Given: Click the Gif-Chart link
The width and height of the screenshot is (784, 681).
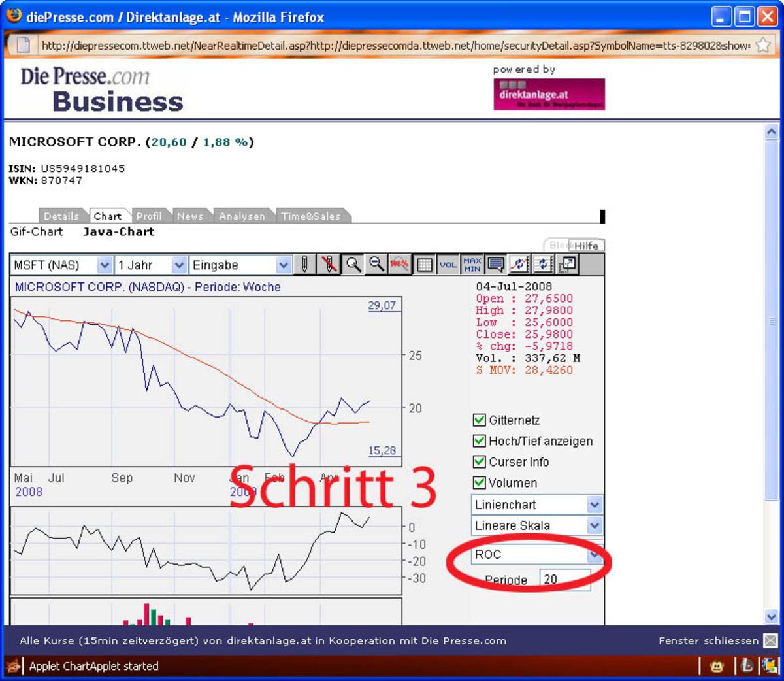Looking at the screenshot, I should tap(37, 232).
